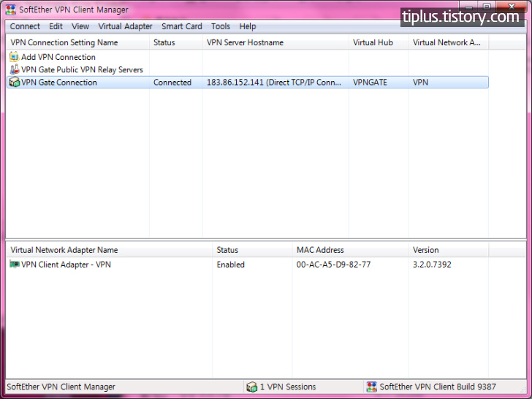Image resolution: width=532 pixels, height=399 pixels.
Task: Click the VPN Gate Connection icon
Action: [14, 82]
